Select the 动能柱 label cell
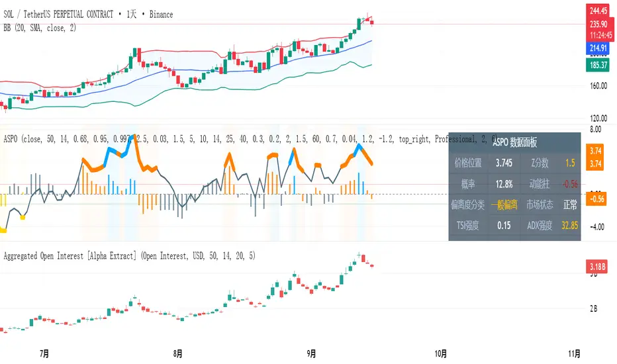The width and height of the screenshot is (617, 364). (540, 184)
